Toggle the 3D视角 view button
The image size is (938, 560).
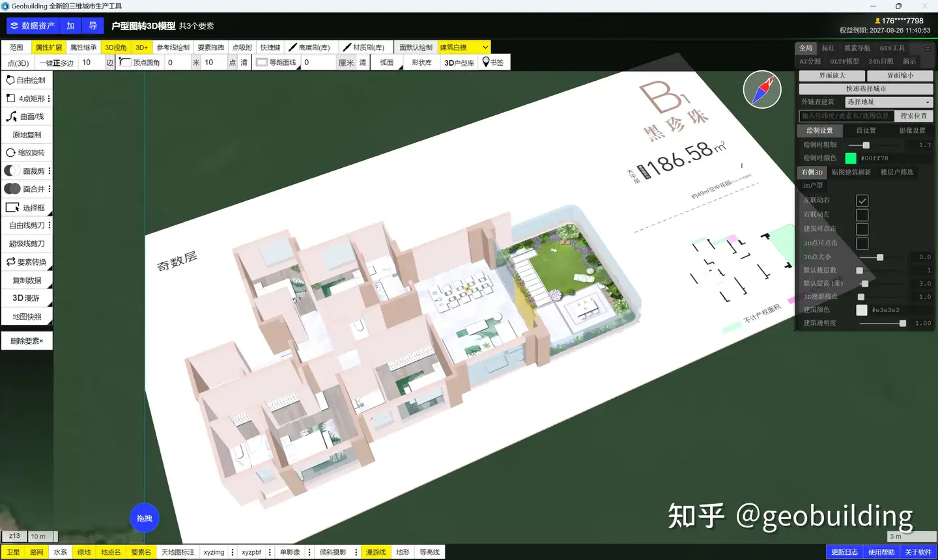[116, 48]
